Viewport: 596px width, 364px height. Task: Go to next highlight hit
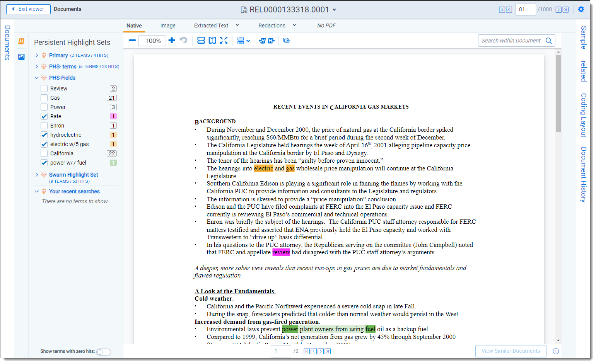pos(271,41)
